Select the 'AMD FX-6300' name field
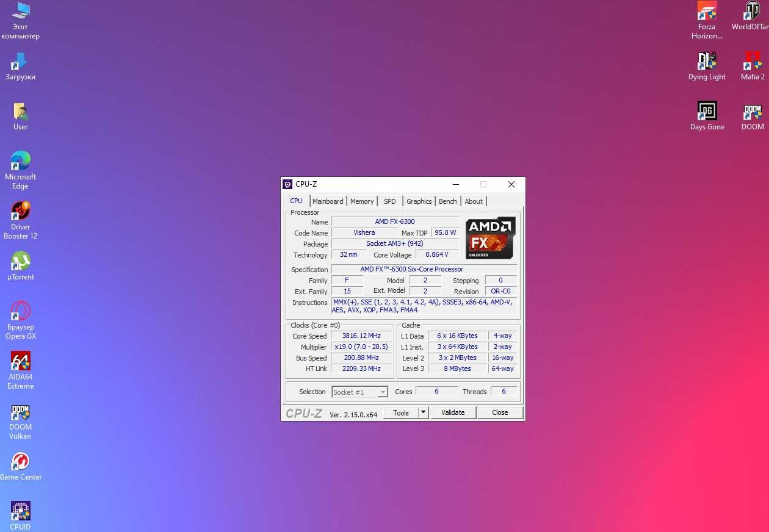 [x=395, y=221]
